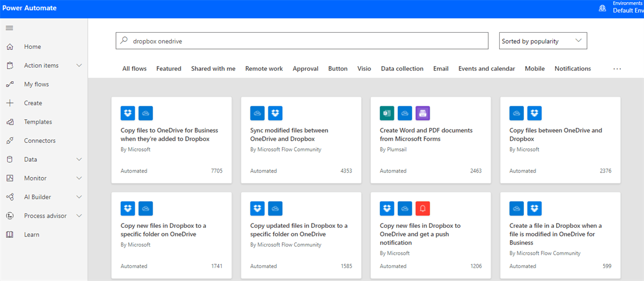Click the dropbox onedrive search field
The width and height of the screenshot is (644, 281).
306,41
